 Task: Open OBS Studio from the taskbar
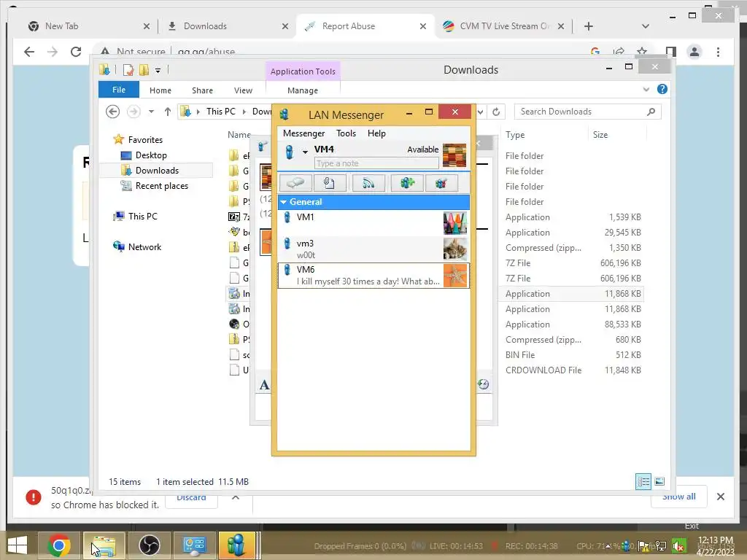coord(149,545)
